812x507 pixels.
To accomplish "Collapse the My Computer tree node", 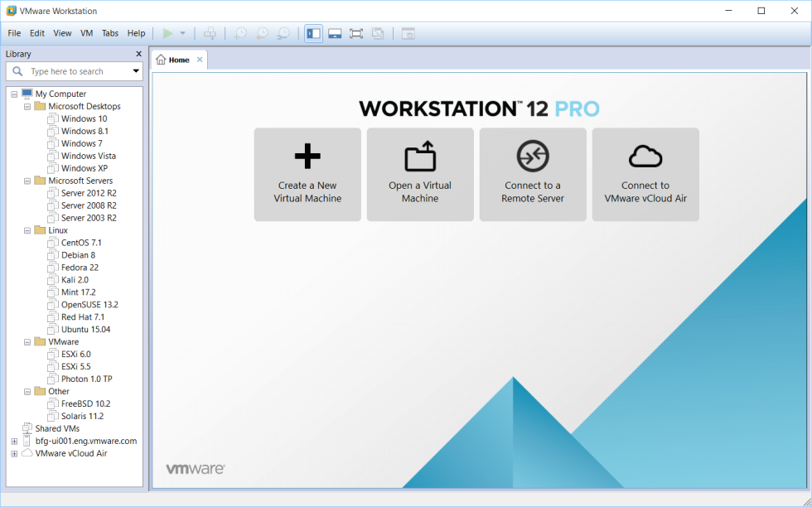I will pyautogui.click(x=14, y=94).
